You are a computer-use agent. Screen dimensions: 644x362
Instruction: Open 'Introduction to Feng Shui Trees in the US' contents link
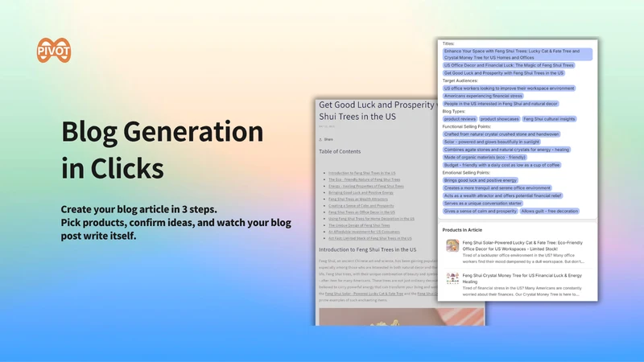coord(361,173)
